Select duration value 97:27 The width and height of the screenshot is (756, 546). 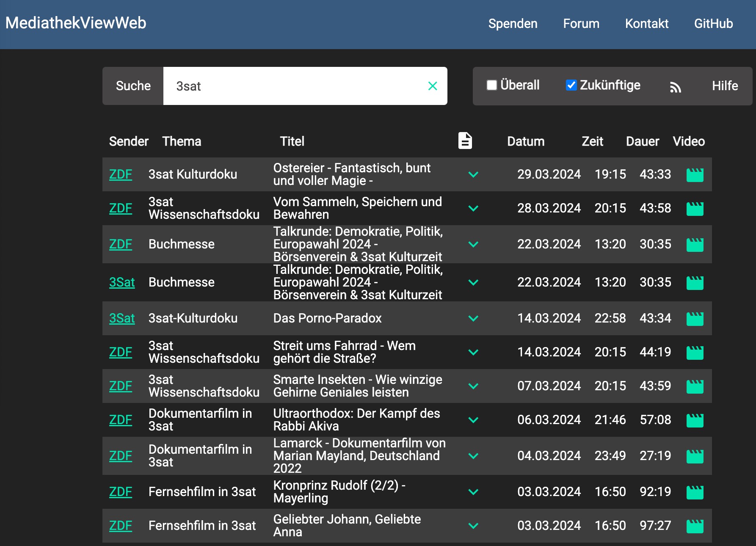655,526
